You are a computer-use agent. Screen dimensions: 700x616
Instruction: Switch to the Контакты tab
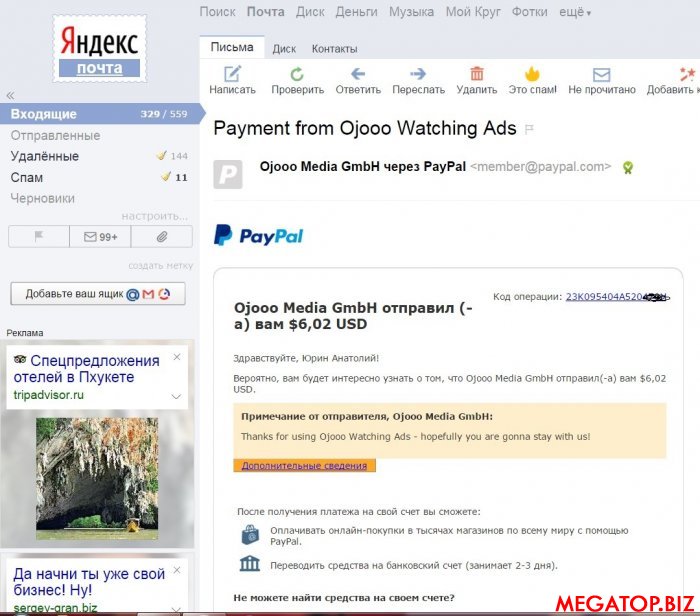coord(334,49)
